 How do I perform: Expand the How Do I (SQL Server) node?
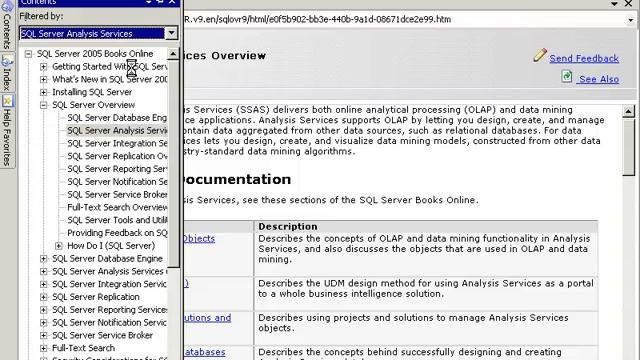pos(59,246)
